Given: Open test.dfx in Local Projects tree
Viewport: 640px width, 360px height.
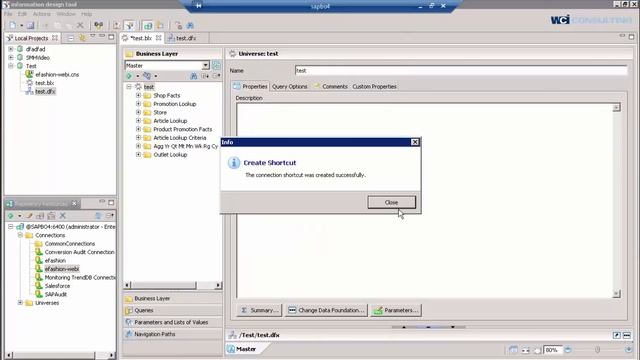Looking at the screenshot, I should click(x=45, y=91).
